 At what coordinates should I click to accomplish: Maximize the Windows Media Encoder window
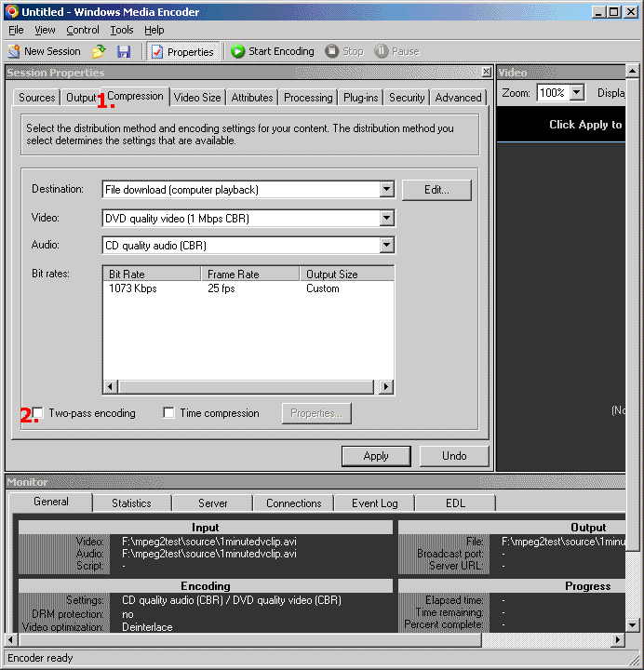pos(614,12)
